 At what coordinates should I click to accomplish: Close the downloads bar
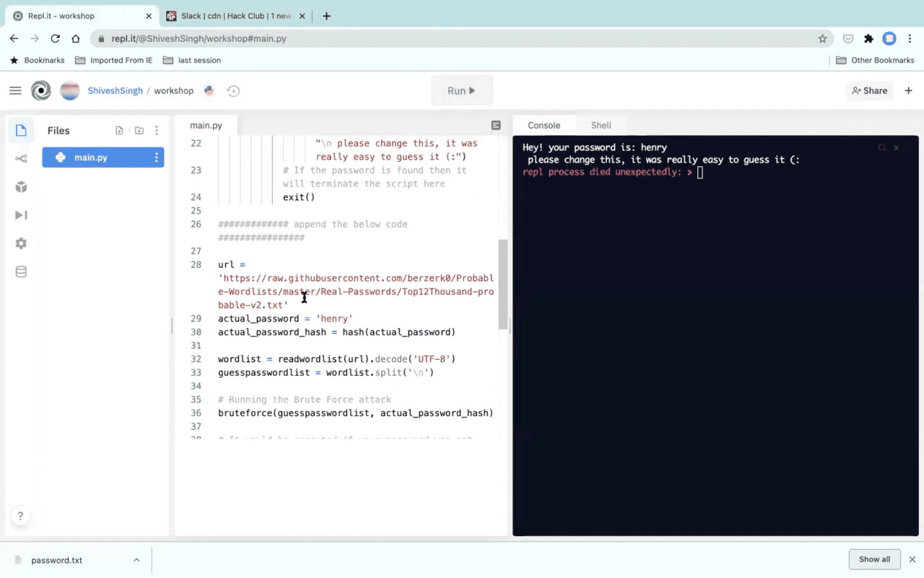point(912,559)
